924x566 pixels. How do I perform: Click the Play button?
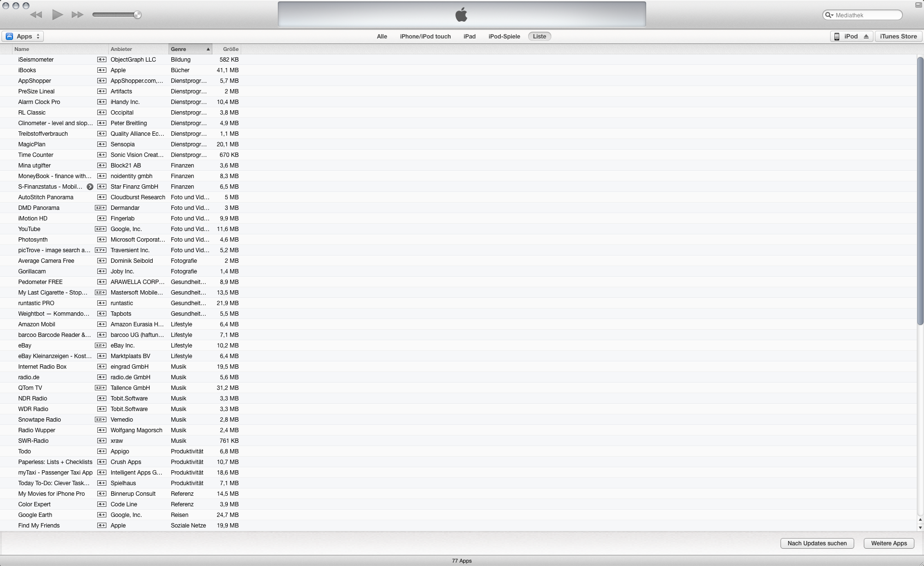[57, 15]
